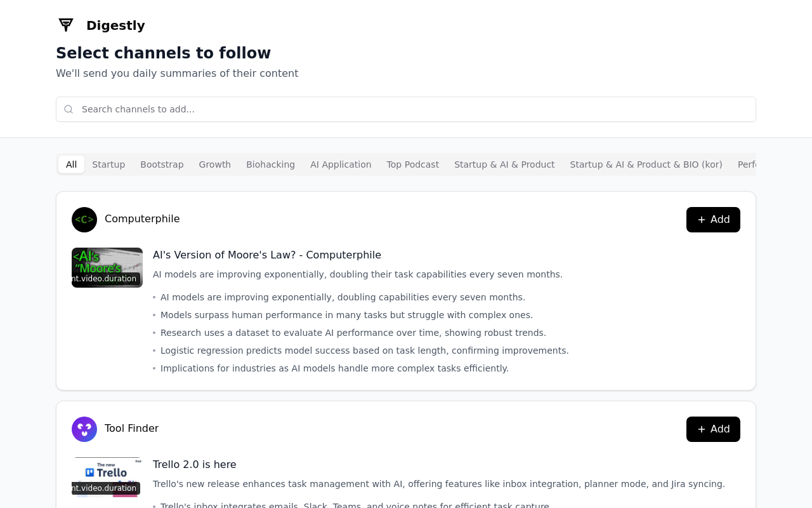
Task: Open the Growth category tab
Action: (x=215, y=164)
